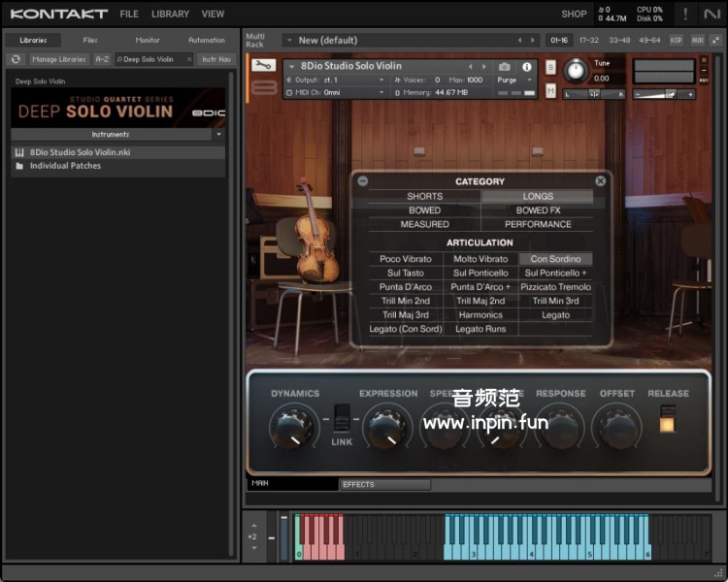Toggle the Solo button on instrument
This screenshot has height=582, width=728.
pos(550,68)
